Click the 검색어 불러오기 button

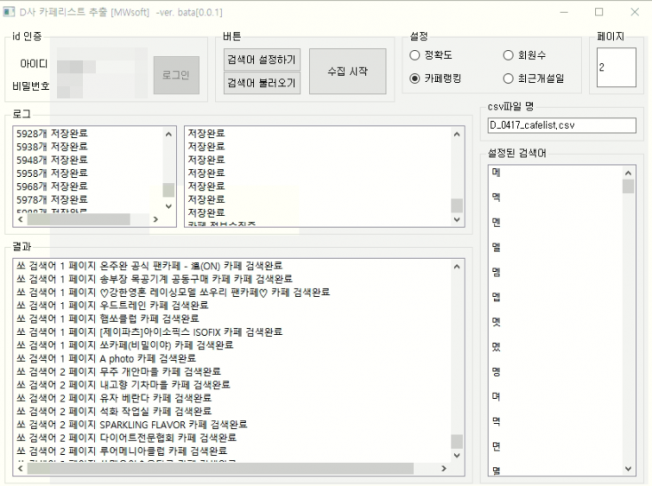[261, 83]
